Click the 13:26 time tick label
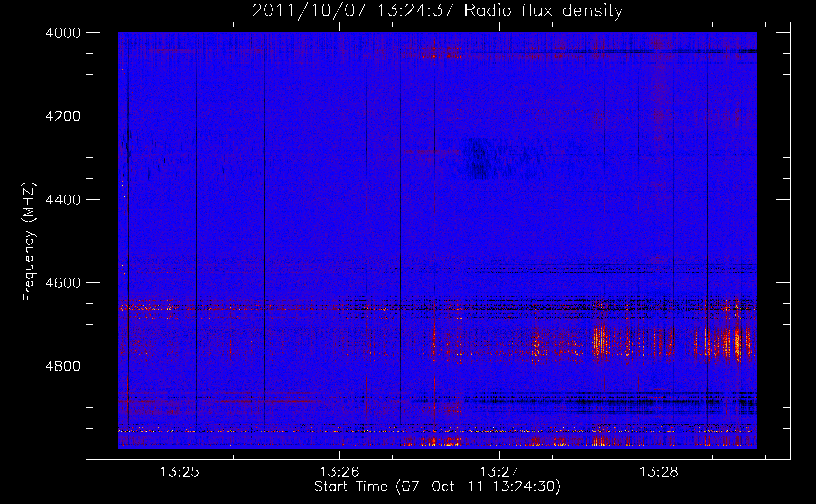The height and width of the screenshot is (504, 816). click(339, 472)
